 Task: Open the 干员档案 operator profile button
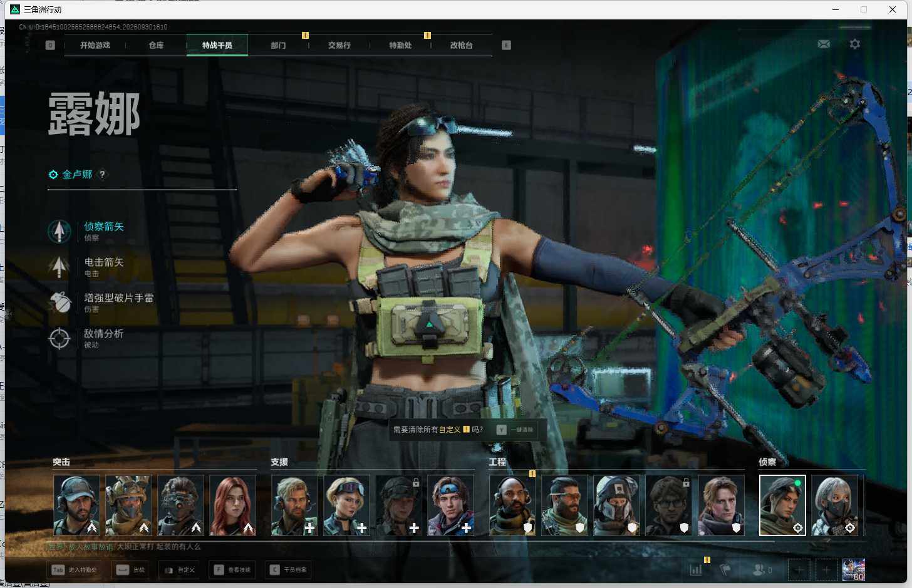288,570
